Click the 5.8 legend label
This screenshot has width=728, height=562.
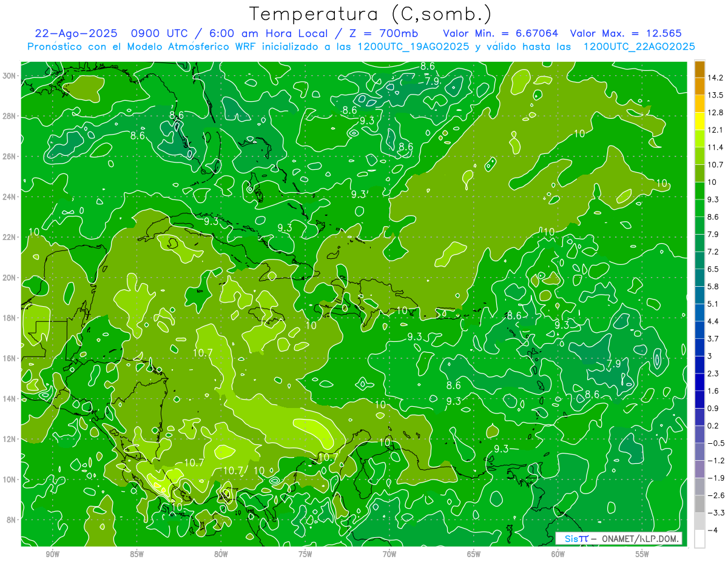pyautogui.click(x=713, y=286)
